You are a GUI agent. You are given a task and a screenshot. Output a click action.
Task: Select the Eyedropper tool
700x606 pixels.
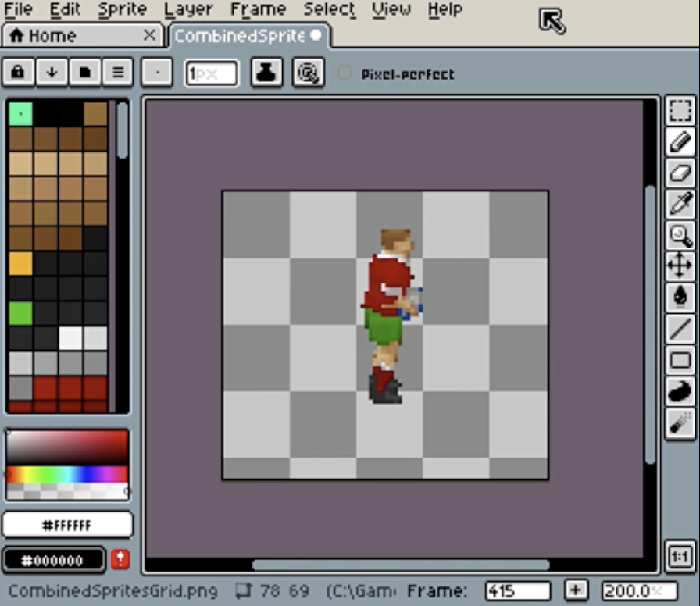point(680,204)
